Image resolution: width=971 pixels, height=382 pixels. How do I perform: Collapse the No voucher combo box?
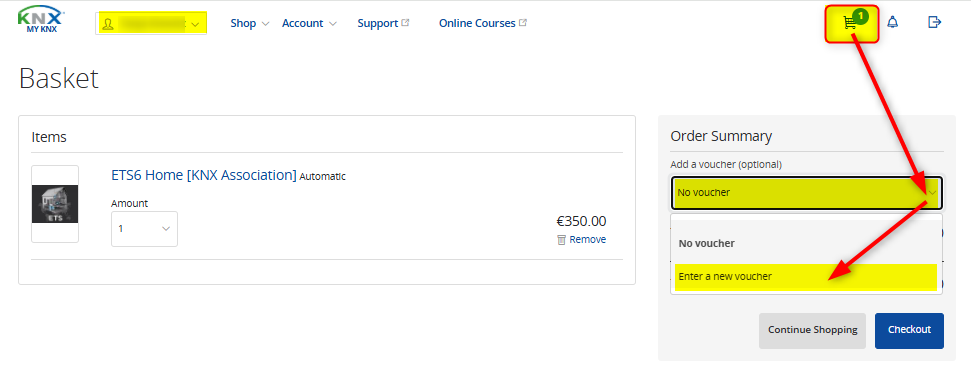pos(807,193)
